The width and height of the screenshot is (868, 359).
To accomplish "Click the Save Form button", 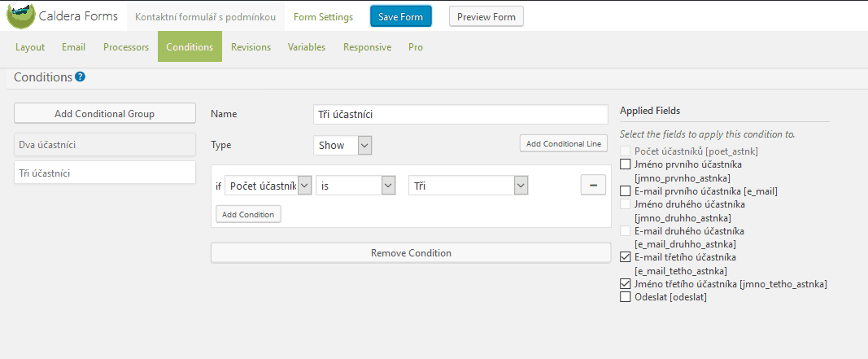I will pos(401,16).
